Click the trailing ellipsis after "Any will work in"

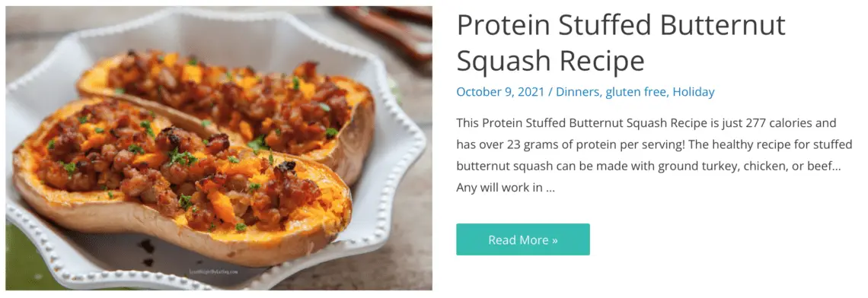[x=550, y=189]
